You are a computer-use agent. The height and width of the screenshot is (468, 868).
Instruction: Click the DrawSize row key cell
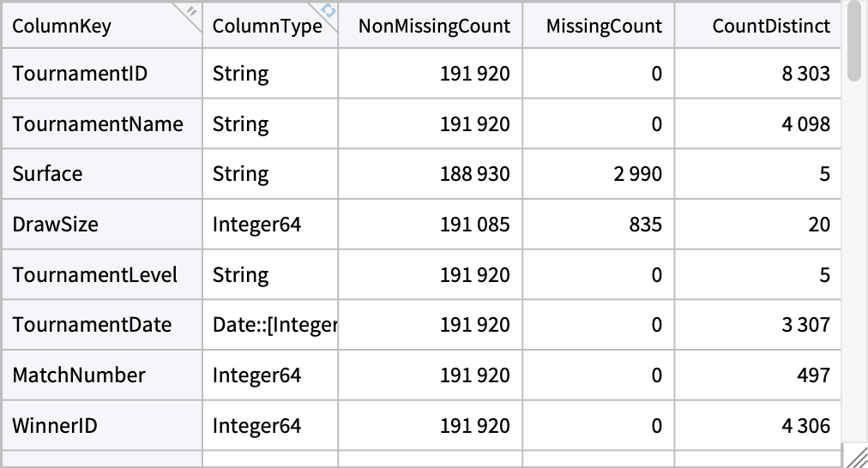(x=56, y=225)
